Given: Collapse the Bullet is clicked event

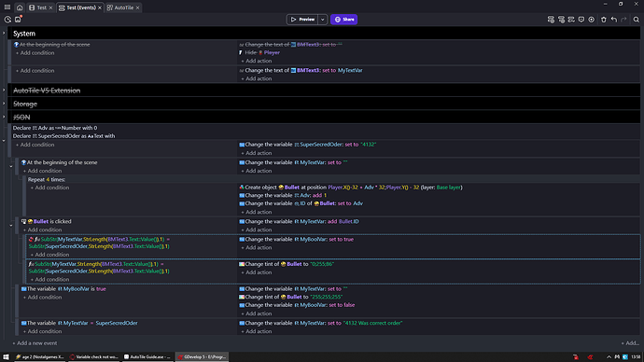Looking at the screenshot, I should [x=11, y=225].
